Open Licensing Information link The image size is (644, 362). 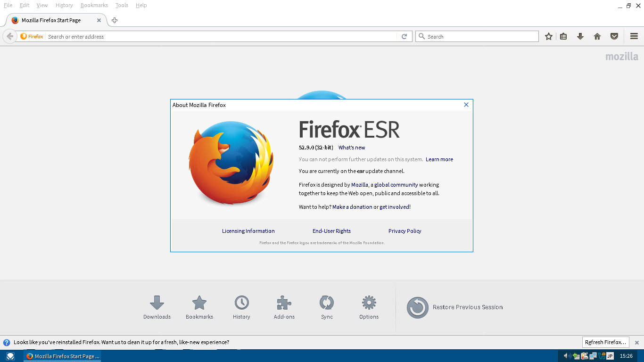[248, 231]
